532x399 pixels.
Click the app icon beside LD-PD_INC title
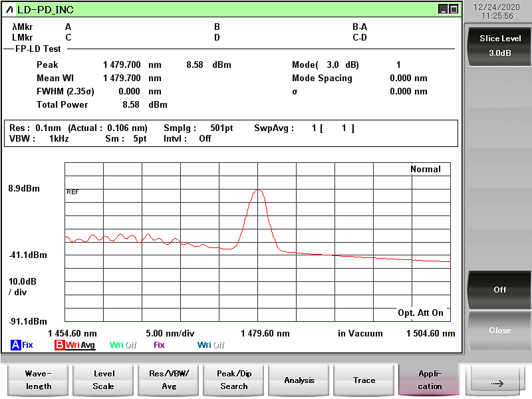point(9,9)
